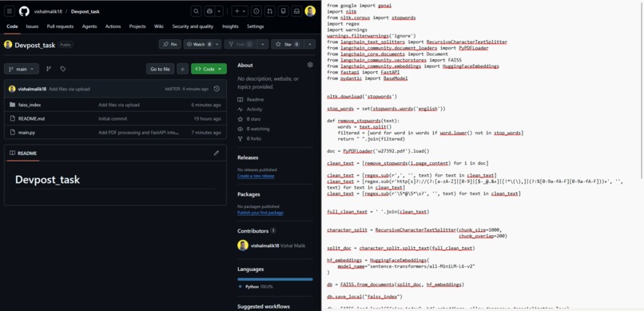The width and height of the screenshot is (644, 311).
Task: Expand the Star lists dropdown arrow
Action: coord(309,44)
